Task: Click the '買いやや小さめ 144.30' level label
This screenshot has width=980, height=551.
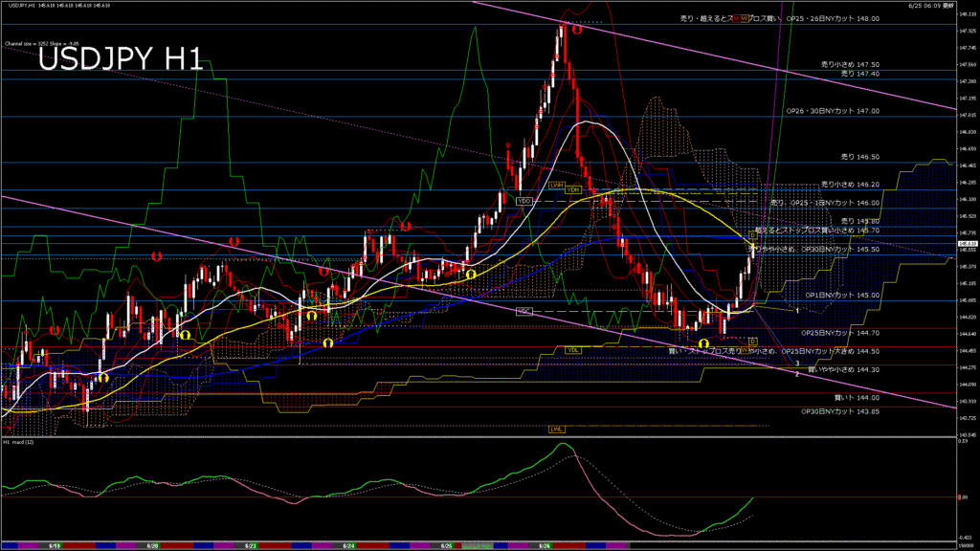Action: (844, 370)
